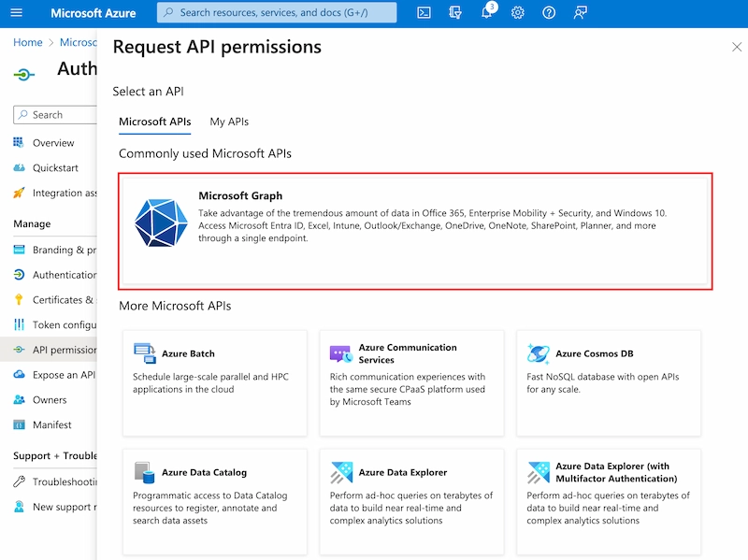748x560 pixels.
Task: Select the Azure Batch API card
Action: tap(214, 382)
